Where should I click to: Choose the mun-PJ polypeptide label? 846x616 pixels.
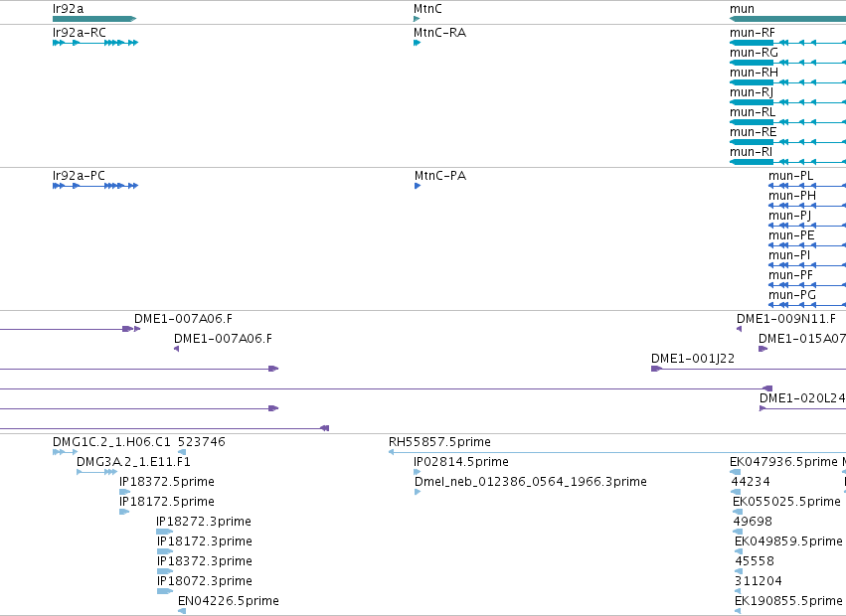pyautogui.click(x=790, y=216)
